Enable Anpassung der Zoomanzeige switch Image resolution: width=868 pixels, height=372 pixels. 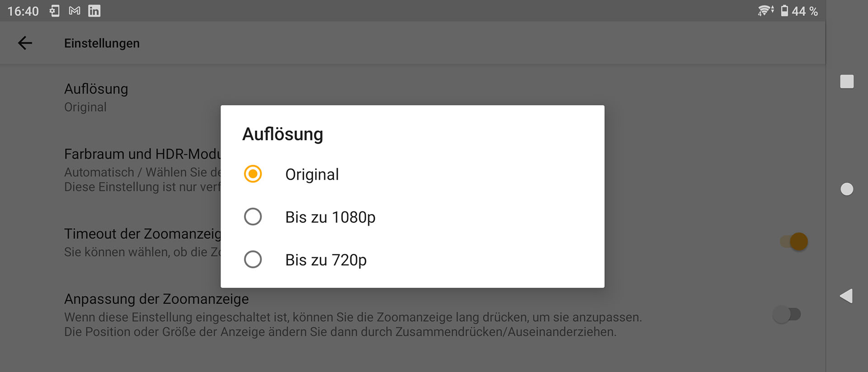pyautogui.click(x=787, y=315)
